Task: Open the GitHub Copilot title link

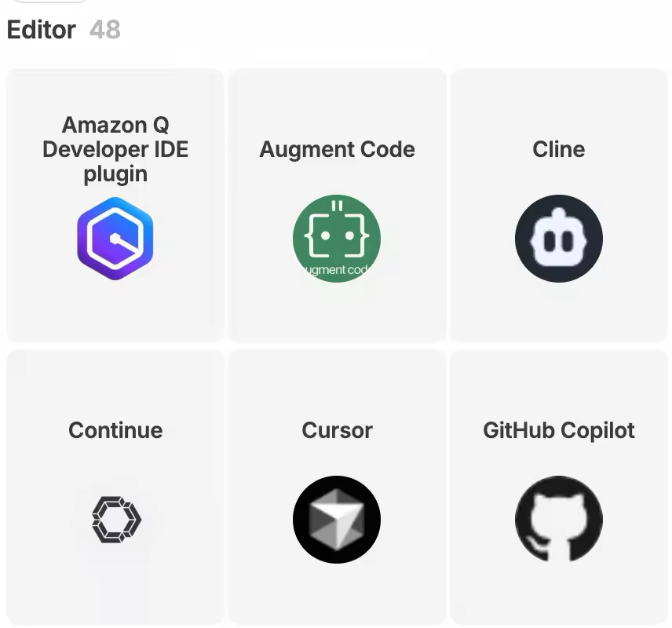Action: pos(559,430)
